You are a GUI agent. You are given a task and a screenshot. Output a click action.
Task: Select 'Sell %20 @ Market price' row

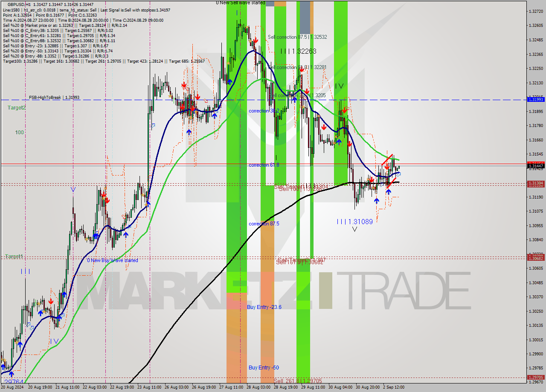tap(65, 25)
